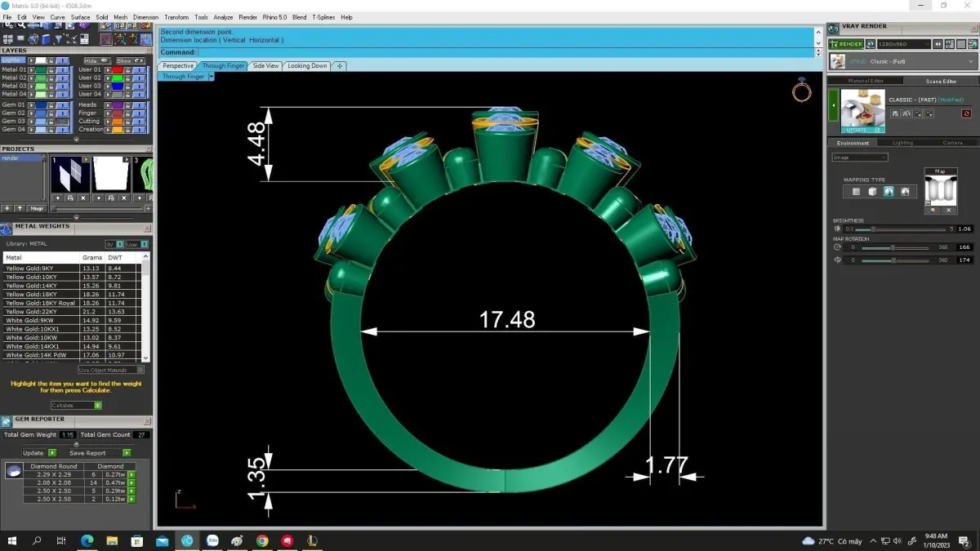Image resolution: width=980 pixels, height=551 pixels.
Task: Select the flat planar mapping type icon
Action: [x=856, y=192]
